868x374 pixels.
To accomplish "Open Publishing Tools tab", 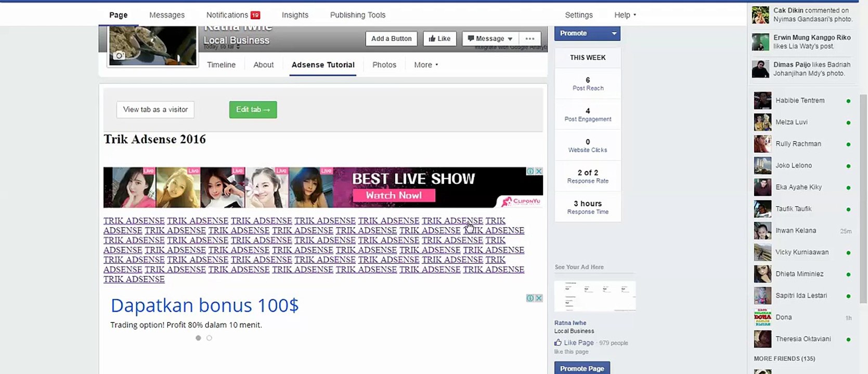I will [358, 15].
